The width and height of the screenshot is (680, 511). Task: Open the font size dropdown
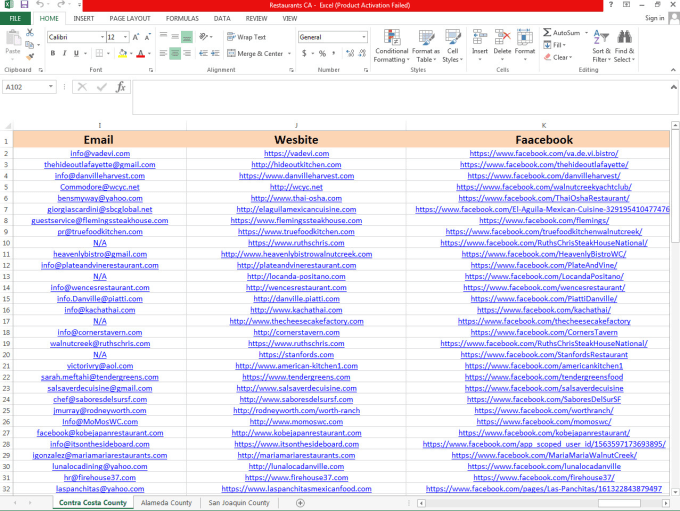(x=125, y=37)
